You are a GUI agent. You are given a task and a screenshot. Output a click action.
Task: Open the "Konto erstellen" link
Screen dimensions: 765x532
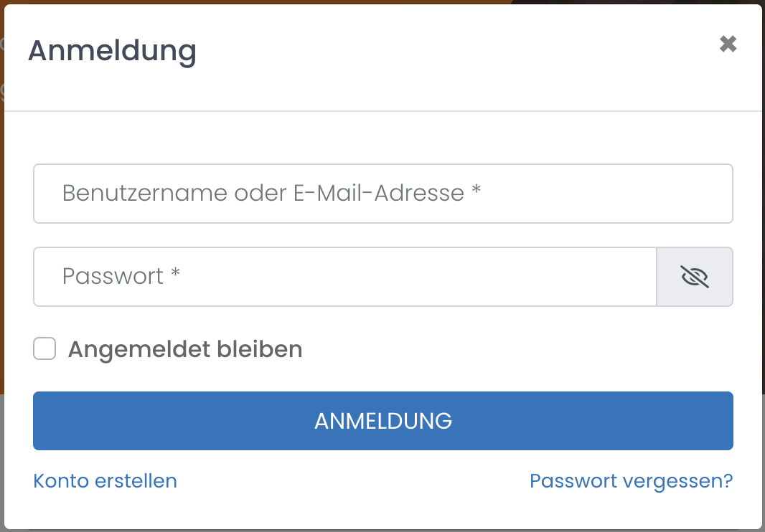click(105, 480)
